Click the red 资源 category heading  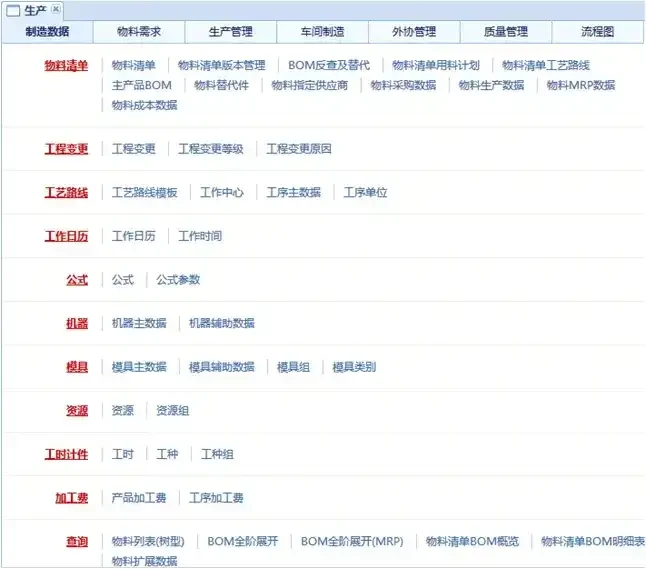(x=77, y=411)
